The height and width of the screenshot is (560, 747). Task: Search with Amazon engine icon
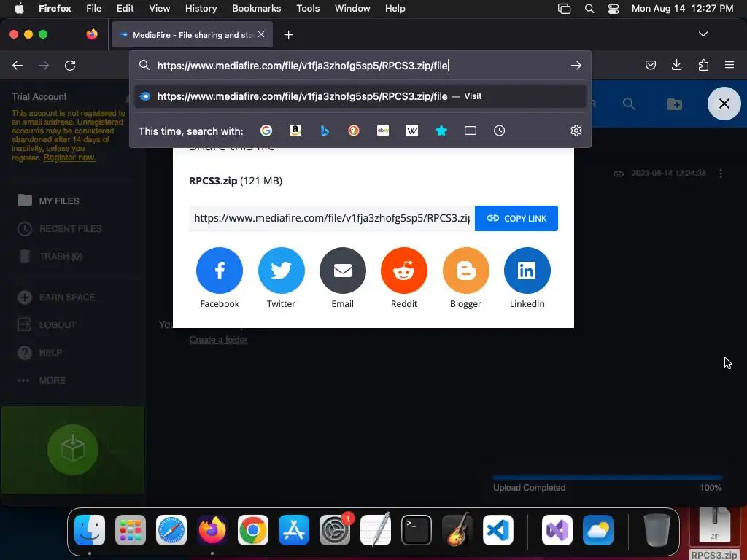(295, 131)
